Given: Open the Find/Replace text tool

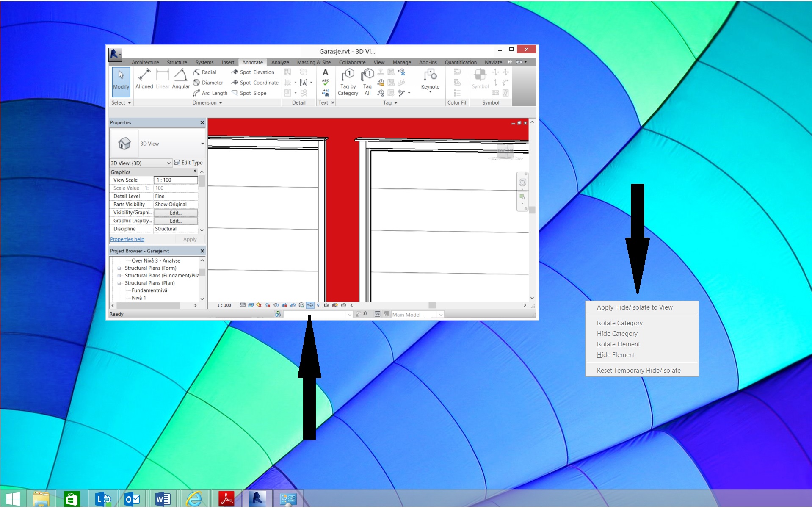Looking at the screenshot, I should [x=325, y=93].
